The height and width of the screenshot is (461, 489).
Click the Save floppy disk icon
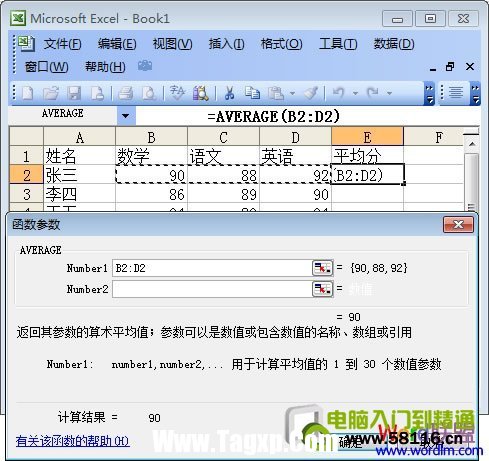74,93
